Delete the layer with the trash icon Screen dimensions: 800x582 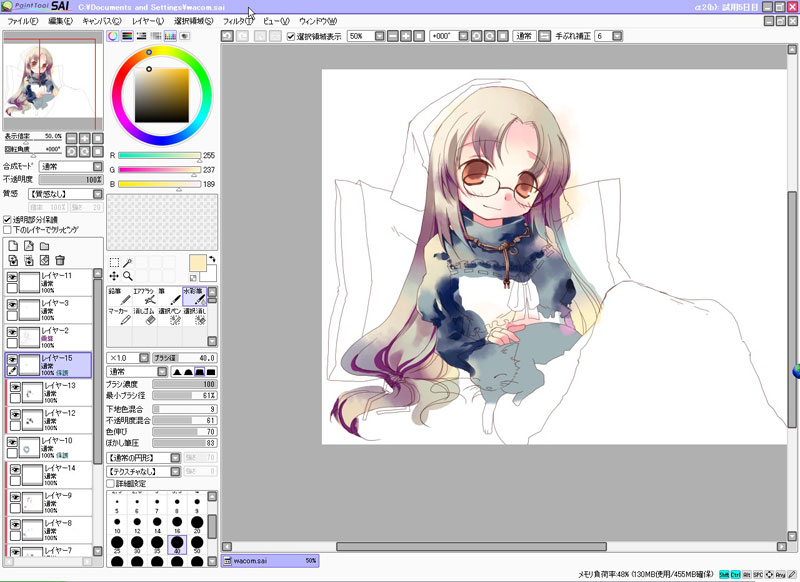click(x=60, y=260)
